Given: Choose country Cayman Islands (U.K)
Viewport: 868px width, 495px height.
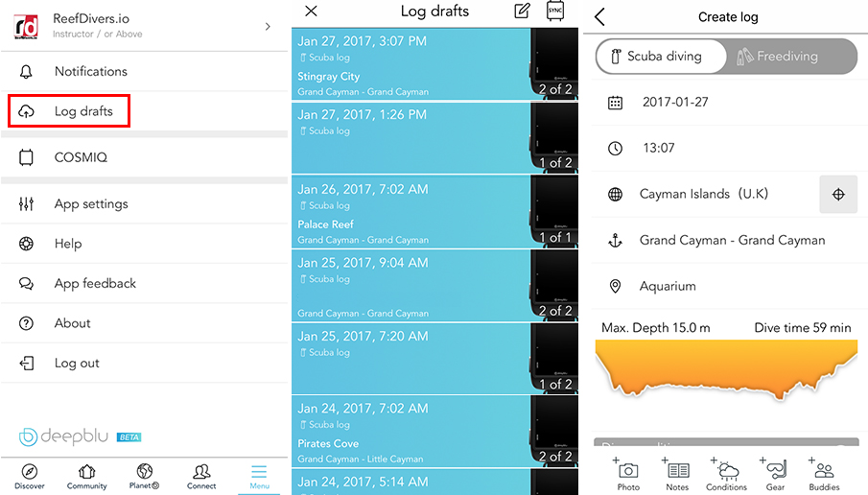Looking at the screenshot, I should click(x=704, y=194).
